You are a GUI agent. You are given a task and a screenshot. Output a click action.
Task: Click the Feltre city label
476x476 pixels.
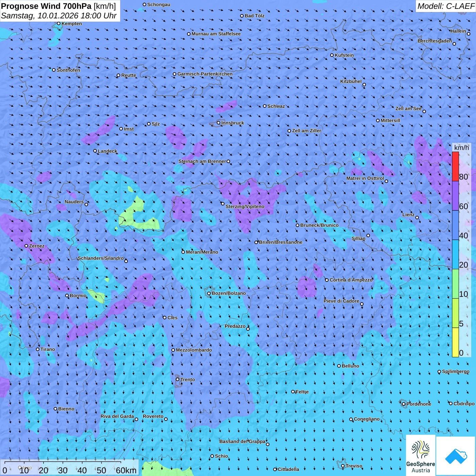pyautogui.click(x=302, y=392)
